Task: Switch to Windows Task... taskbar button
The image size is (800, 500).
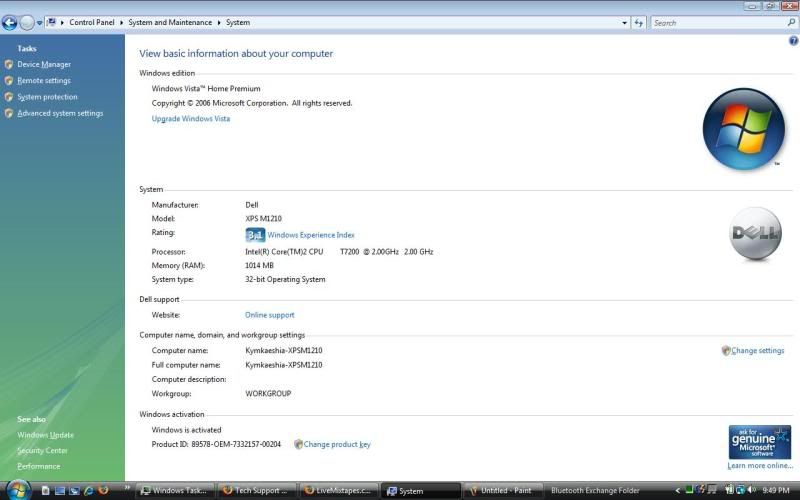Action: (176, 491)
